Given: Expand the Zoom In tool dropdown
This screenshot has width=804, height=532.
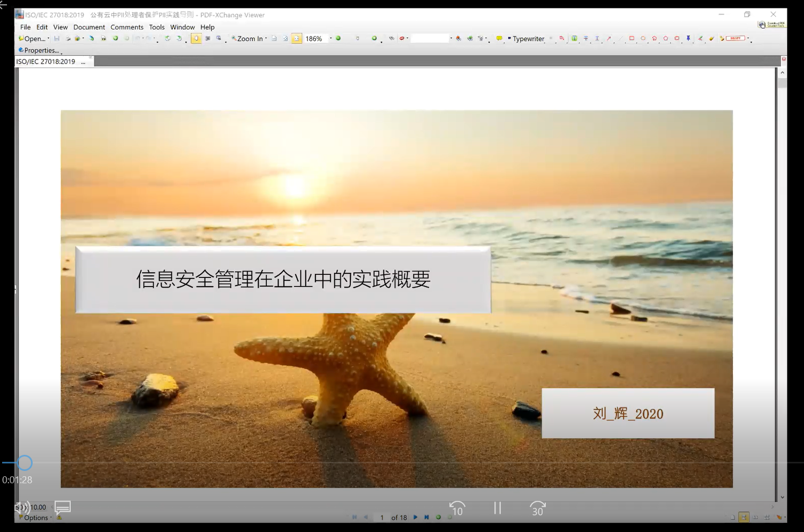Looking at the screenshot, I should click(266, 39).
